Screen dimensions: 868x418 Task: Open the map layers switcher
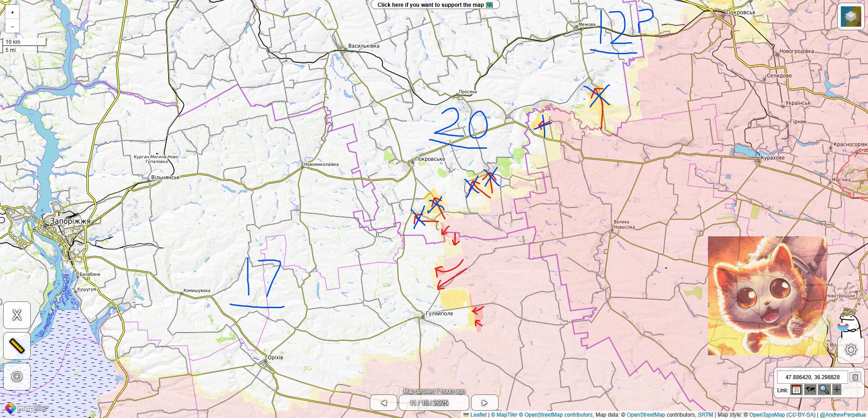click(x=851, y=17)
